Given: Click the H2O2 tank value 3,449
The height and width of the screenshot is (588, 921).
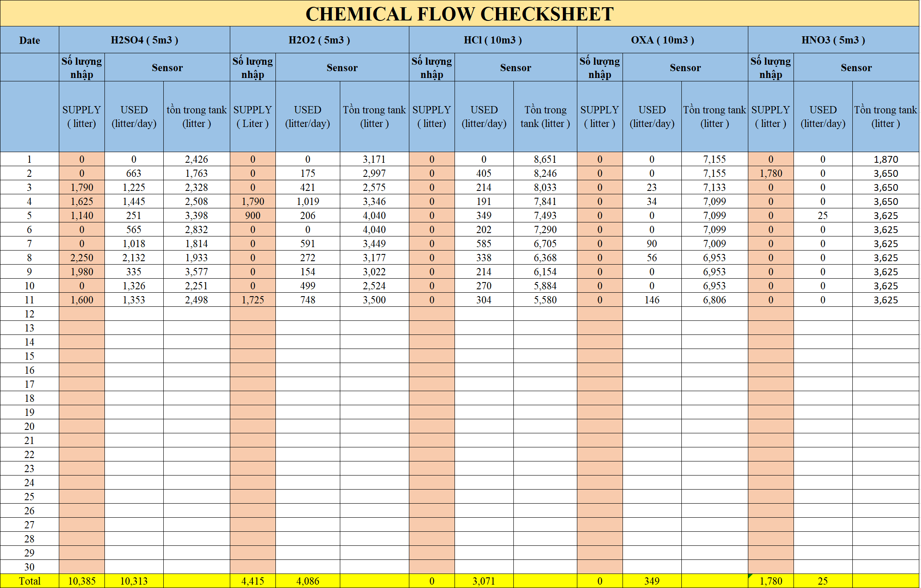Looking at the screenshot, I should [x=374, y=244].
